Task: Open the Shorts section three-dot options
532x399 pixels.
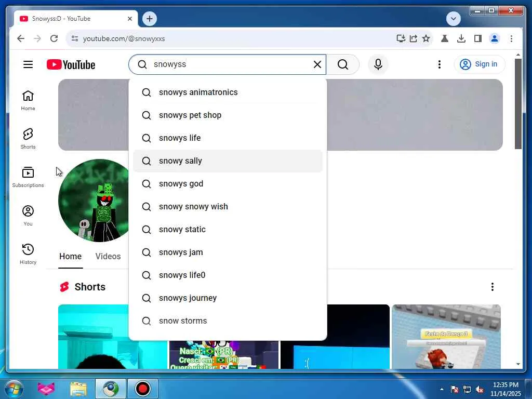Action: 493,287
